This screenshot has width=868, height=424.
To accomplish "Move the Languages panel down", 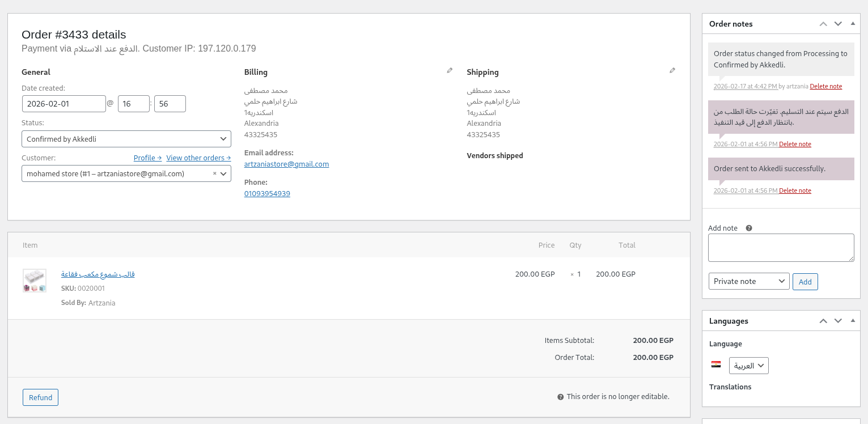I will click(838, 320).
